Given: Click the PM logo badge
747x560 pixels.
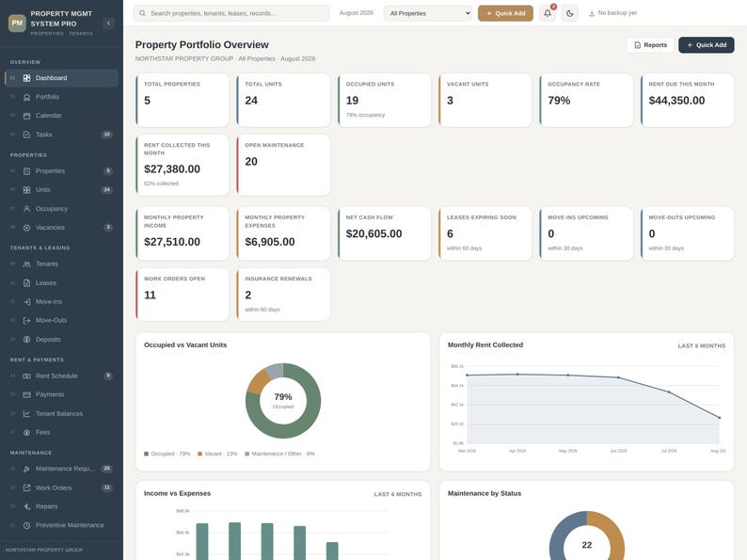Looking at the screenshot, I should [x=17, y=23].
